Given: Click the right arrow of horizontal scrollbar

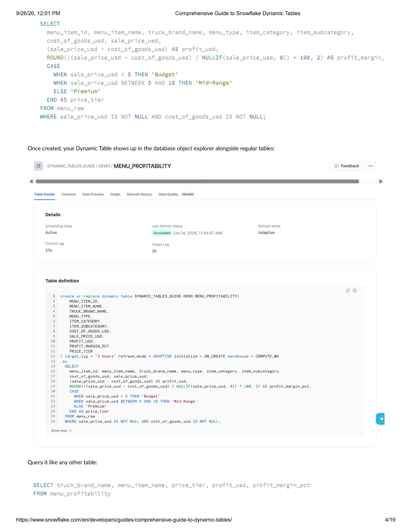Looking at the screenshot, I should click(381, 181).
